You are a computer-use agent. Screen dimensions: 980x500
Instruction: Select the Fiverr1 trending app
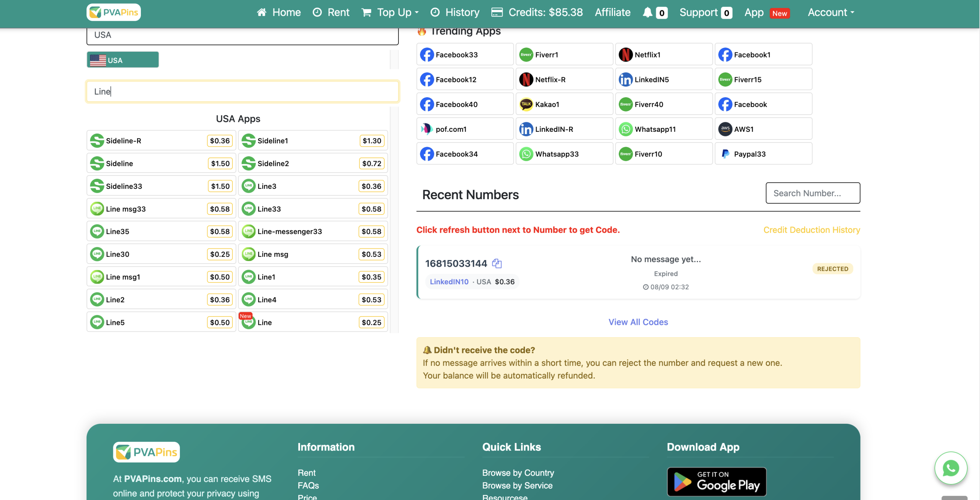(564, 54)
